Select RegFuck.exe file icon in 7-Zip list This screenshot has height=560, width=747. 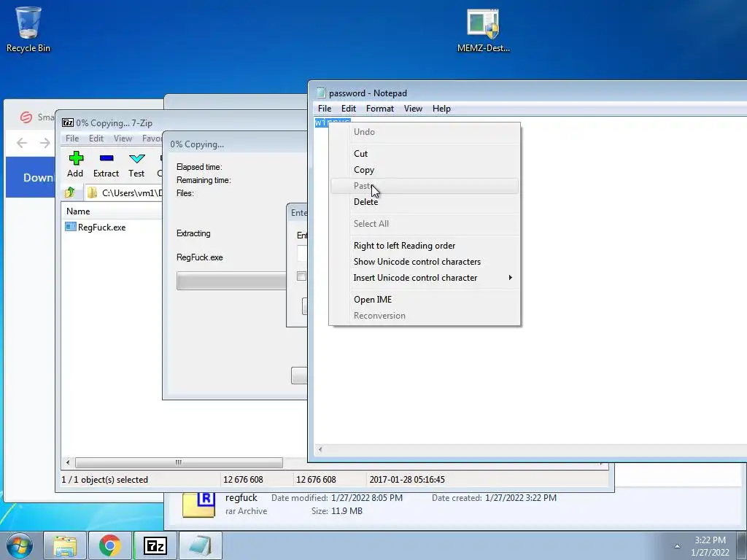71,227
